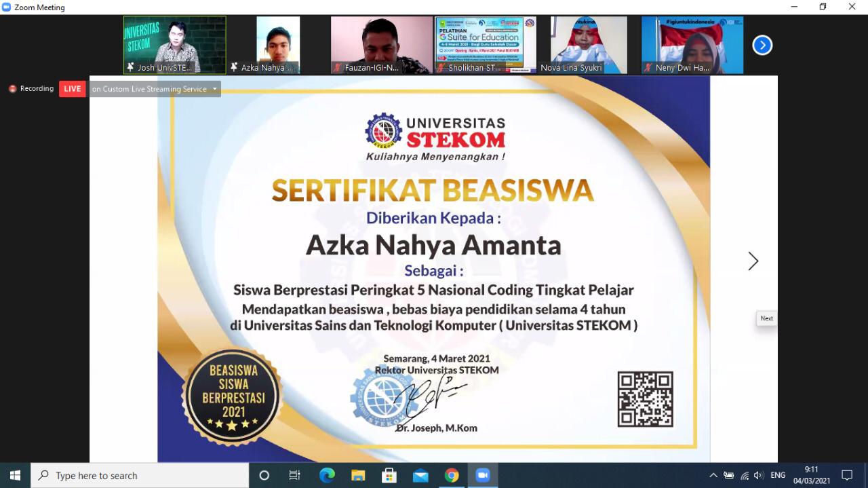The width and height of the screenshot is (868, 488).
Task: Select Azka Nahya's video thumbnail
Action: click(277, 45)
